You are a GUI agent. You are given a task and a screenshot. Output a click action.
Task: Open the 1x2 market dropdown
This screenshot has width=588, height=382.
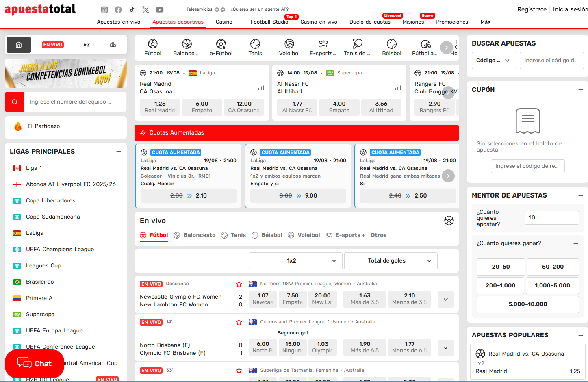(295, 260)
